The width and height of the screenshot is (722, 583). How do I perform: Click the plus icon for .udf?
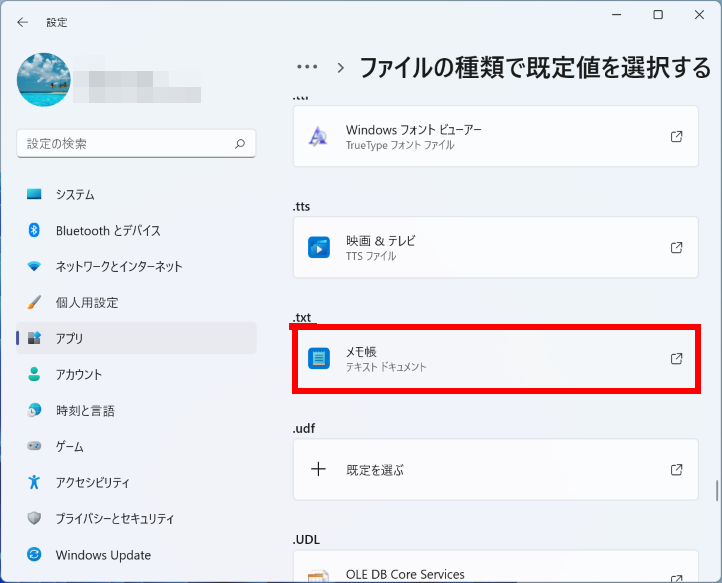[x=318, y=469]
